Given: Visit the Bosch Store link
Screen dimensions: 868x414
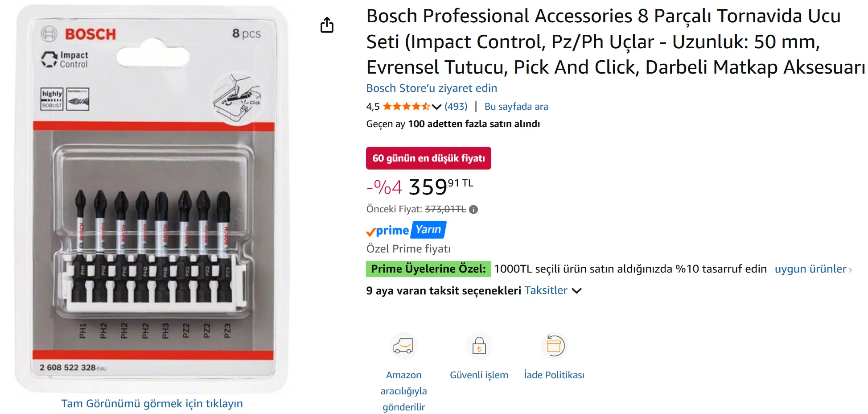Looking at the screenshot, I should point(432,88).
